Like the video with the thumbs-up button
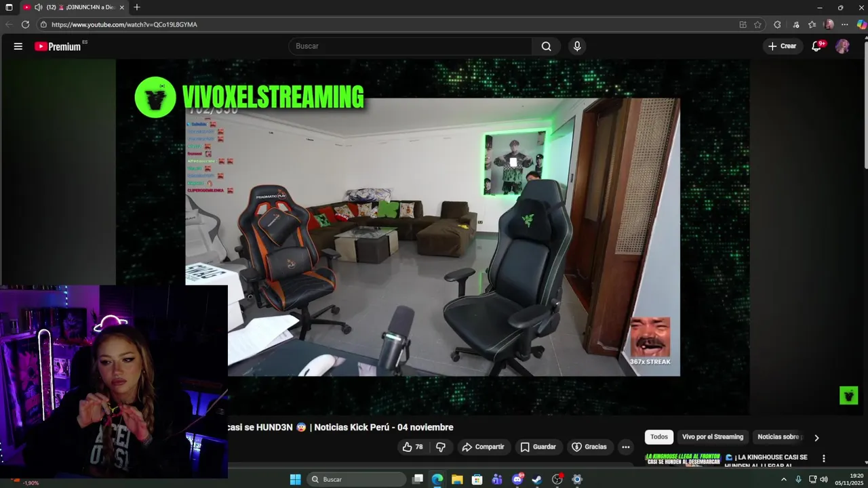The height and width of the screenshot is (488, 868). click(407, 447)
